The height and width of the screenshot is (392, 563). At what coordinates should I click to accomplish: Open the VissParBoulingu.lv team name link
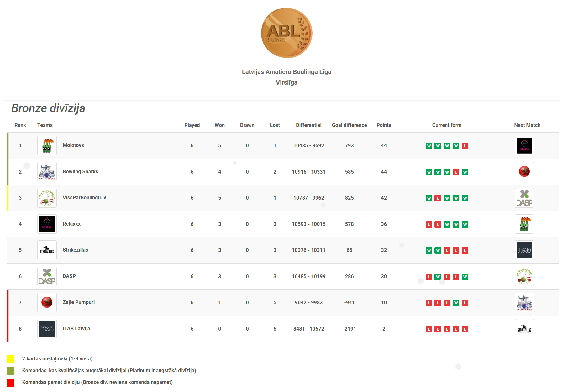tap(84, 197)
